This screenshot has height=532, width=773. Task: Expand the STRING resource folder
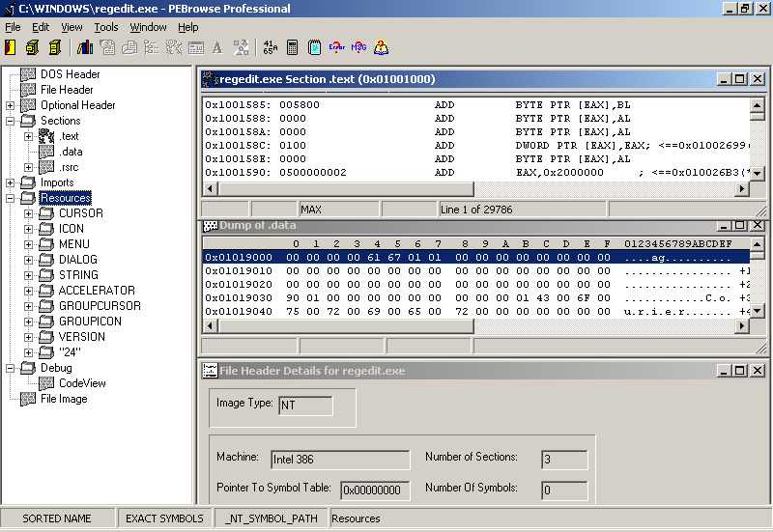[29, 275]
